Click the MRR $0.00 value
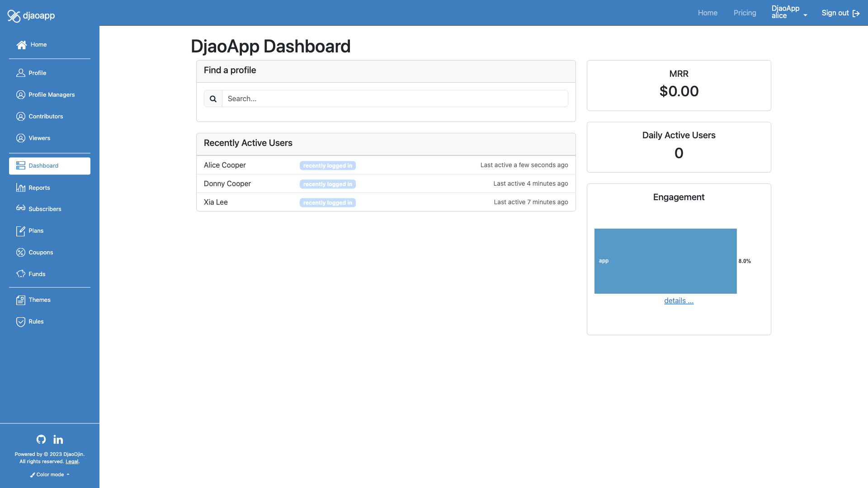The height and width of the screenshot is (488, 868). coord(679,91)
